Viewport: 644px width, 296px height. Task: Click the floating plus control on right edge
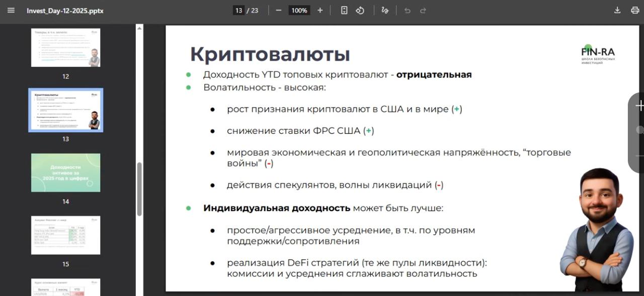(640, 106)
